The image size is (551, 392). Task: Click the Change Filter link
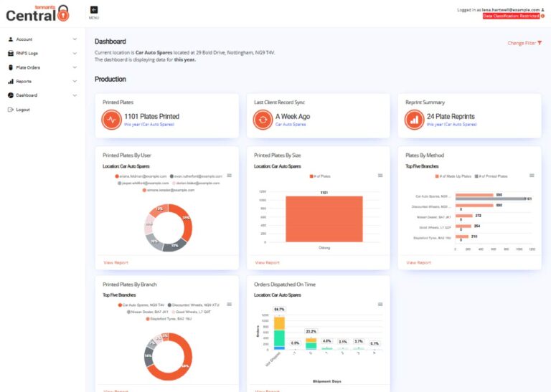point(522,43)
